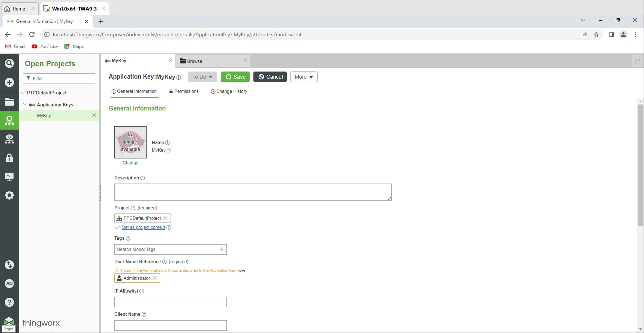Open Maps bookmark
644x333 pixels.
(74, 46)
